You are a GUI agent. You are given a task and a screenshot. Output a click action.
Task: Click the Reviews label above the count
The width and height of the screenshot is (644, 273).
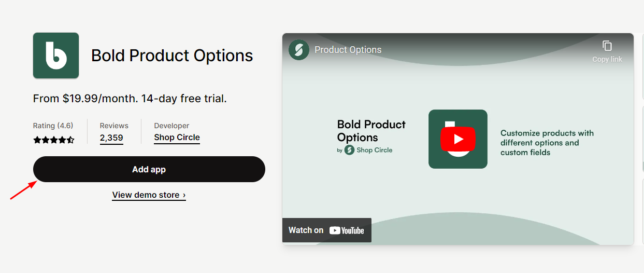point(114,126)
